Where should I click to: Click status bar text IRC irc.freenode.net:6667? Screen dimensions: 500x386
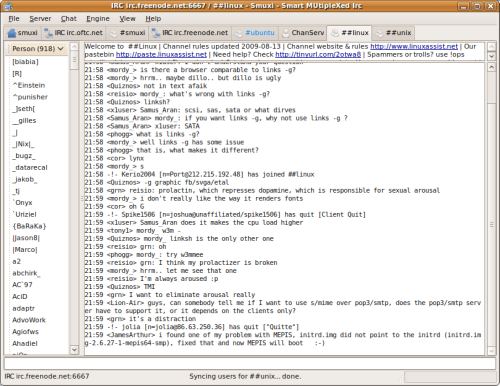(x=47, y=376)
